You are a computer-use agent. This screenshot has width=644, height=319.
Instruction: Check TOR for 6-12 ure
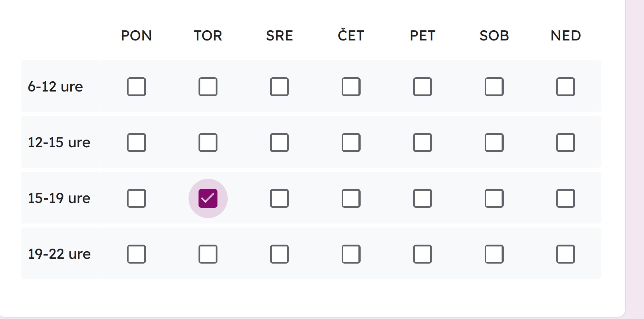208,87
